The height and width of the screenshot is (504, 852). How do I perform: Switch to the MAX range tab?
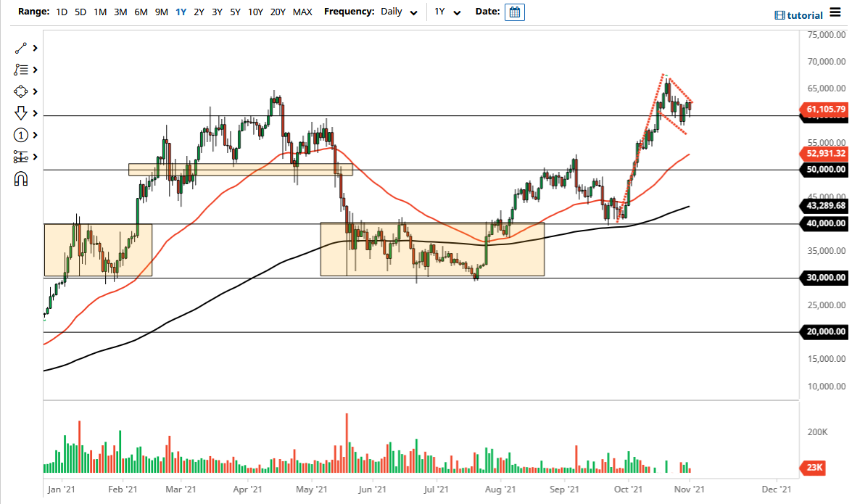tap(302, 12)
